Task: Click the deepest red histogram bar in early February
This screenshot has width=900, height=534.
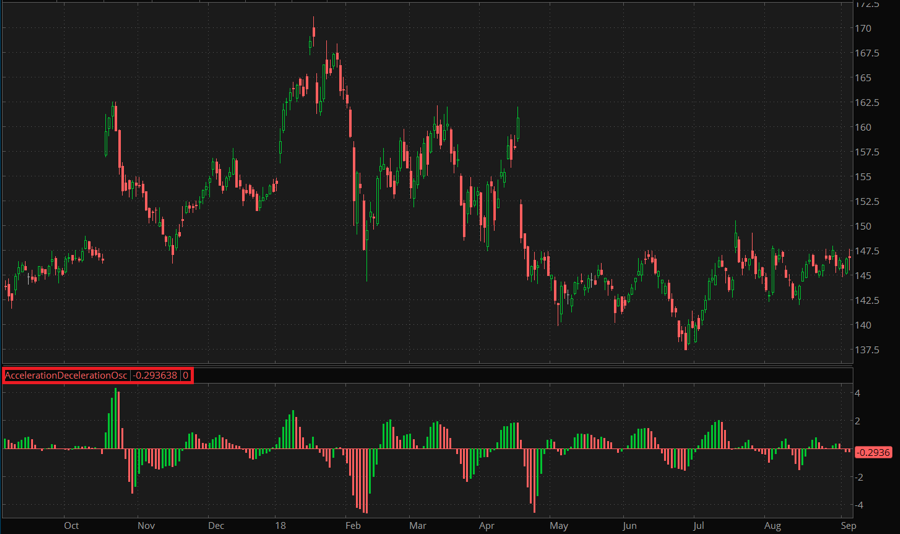Action: (365, 481)
